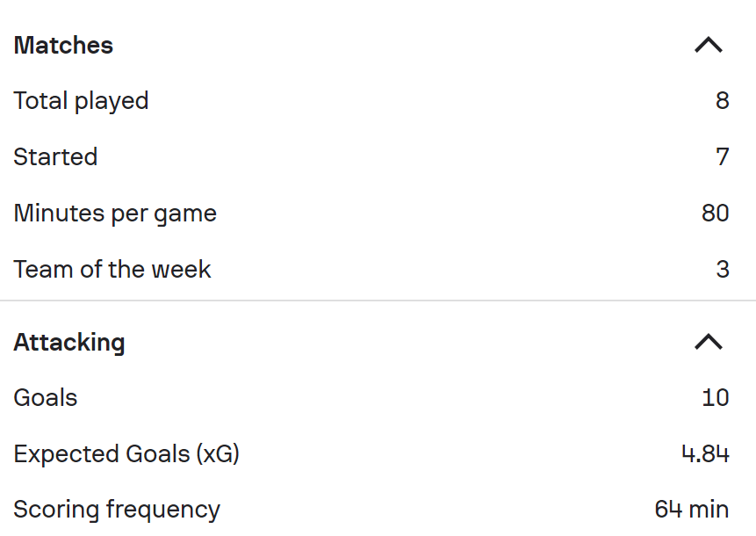Click the Matches section header
The image size is (756, 536).
pos(63,45)
